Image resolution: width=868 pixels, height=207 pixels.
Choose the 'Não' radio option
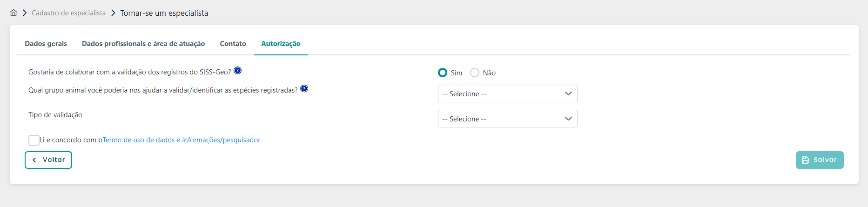475,73
